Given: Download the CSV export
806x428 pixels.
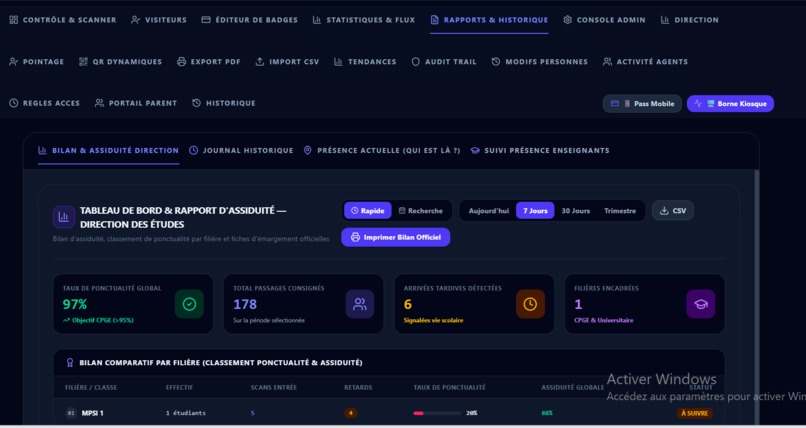Looking at the screenshot, I should coord(673,211).
